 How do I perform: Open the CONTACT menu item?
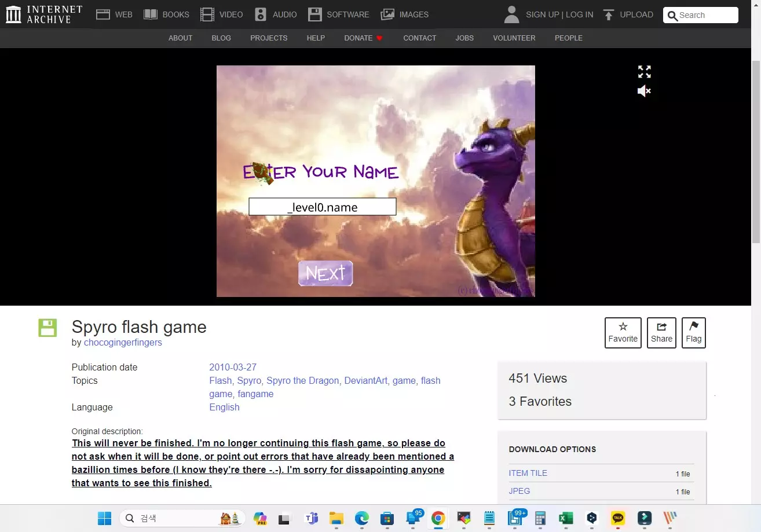click(419, 38)
